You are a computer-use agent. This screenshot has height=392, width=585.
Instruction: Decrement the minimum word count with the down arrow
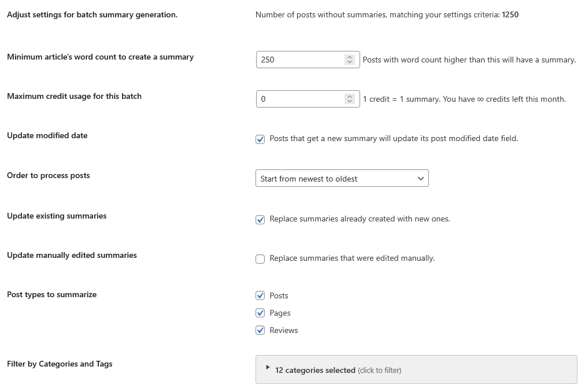[x=349, y=62]
